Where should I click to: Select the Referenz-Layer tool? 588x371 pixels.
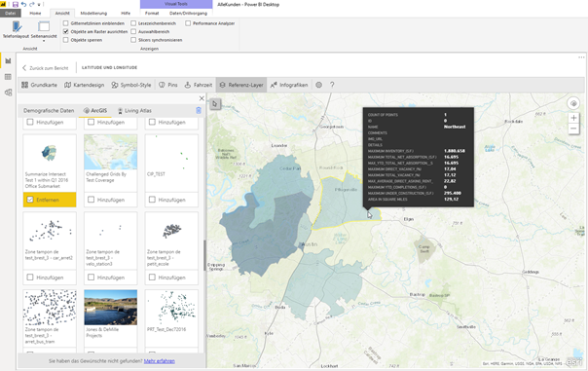(x=241, y=85)
